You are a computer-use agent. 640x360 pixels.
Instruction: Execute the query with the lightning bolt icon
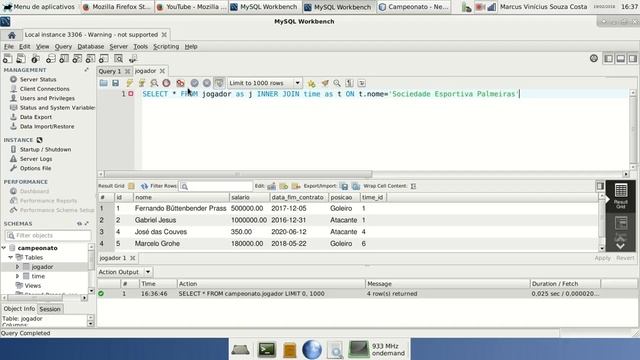click(x=129, y=83)
